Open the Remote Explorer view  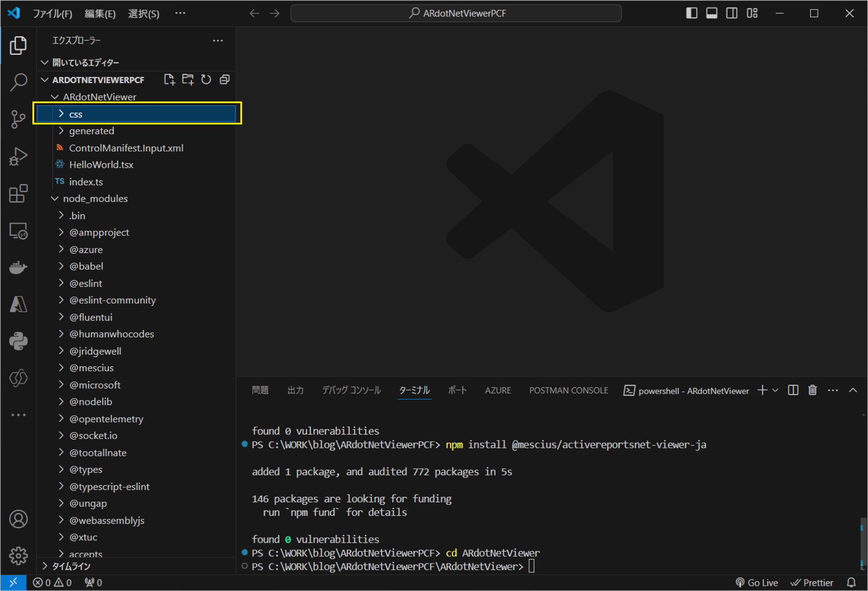pyautogui.click(x=18, y=231)
